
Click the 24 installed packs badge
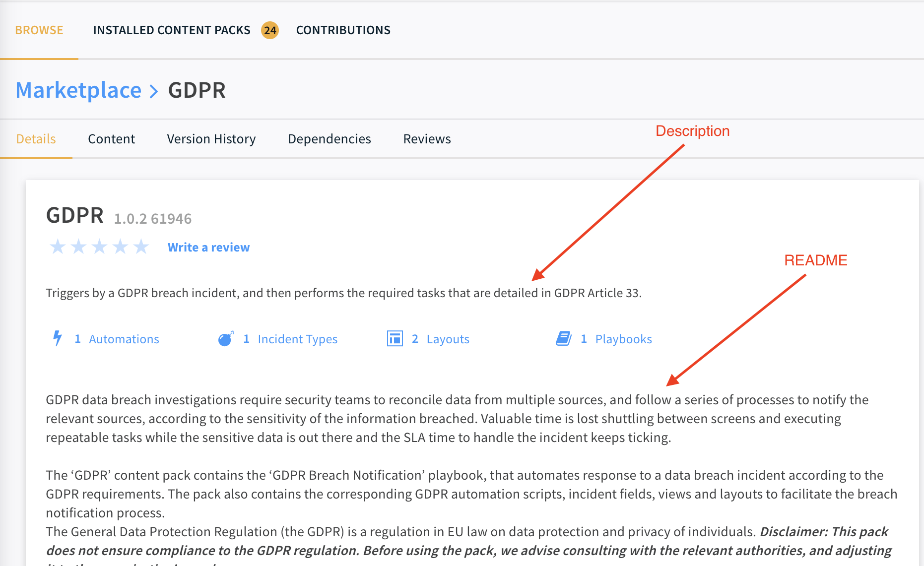(x=270, y=30)
